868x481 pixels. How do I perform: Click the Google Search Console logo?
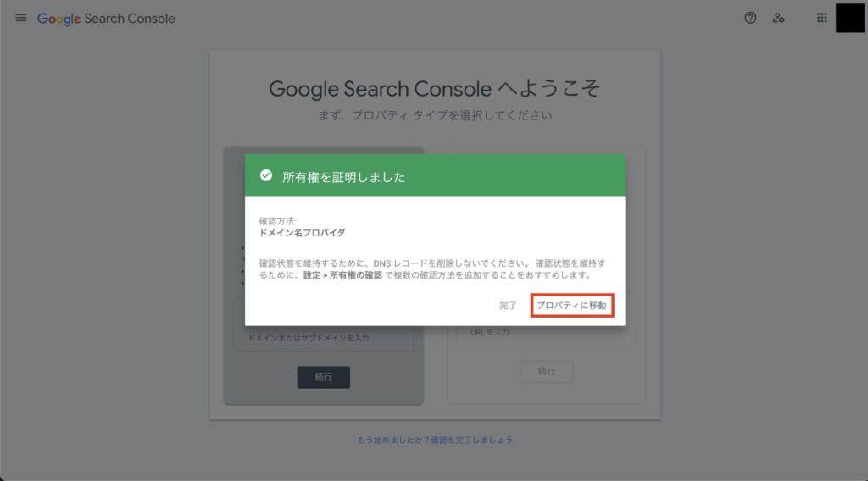coord(106,19)
